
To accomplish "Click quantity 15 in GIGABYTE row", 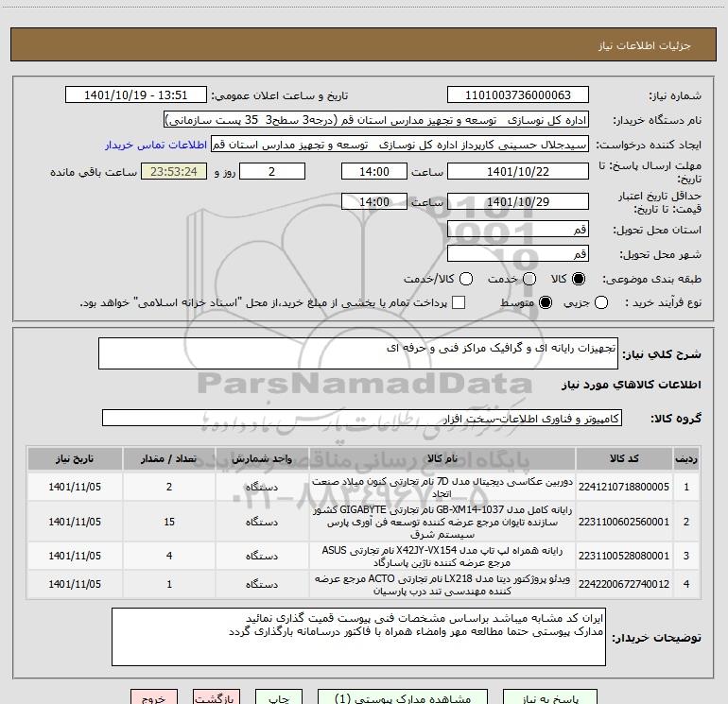I will pos(169,522).
